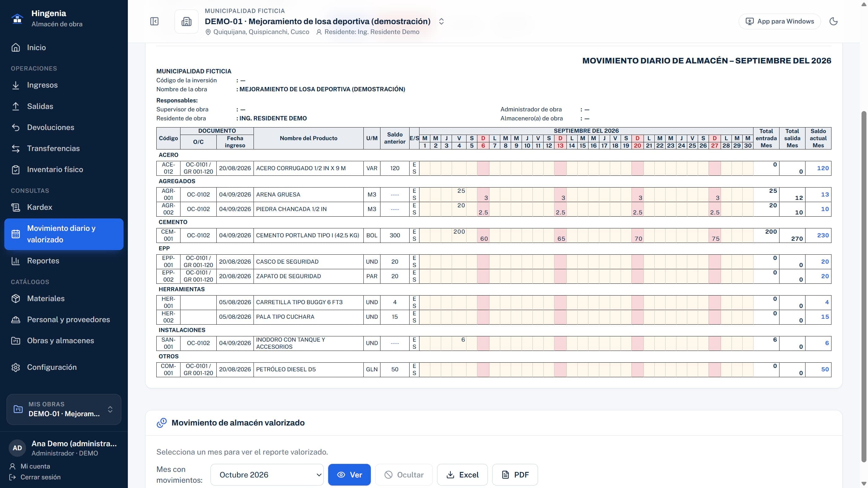Click the Inicio home icon

point(16,47)
